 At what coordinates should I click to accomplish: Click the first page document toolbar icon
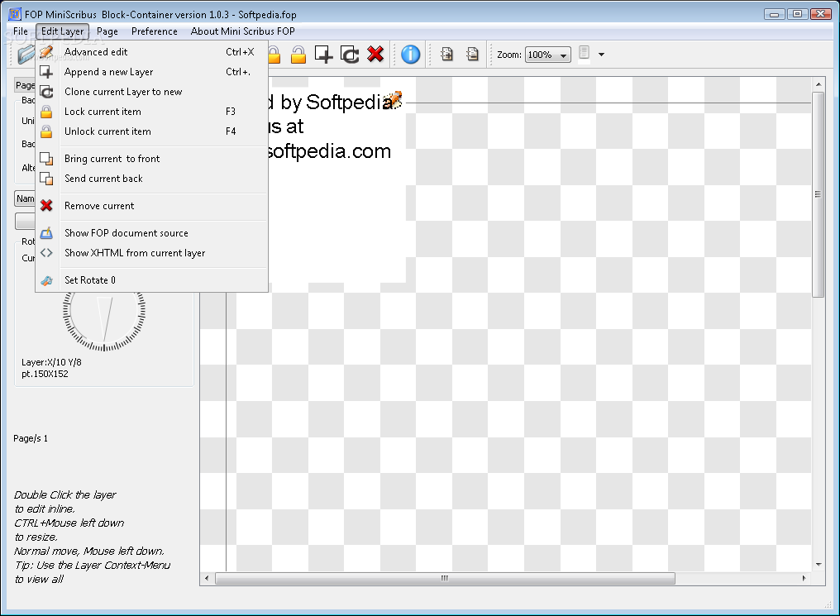click(x=446, y=54)
